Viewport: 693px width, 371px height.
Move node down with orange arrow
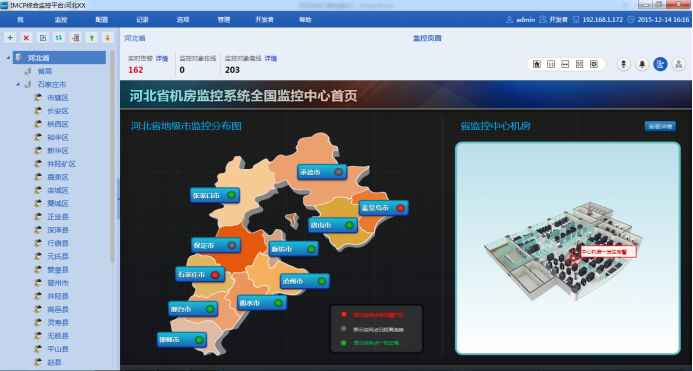(x=107, y=38)
